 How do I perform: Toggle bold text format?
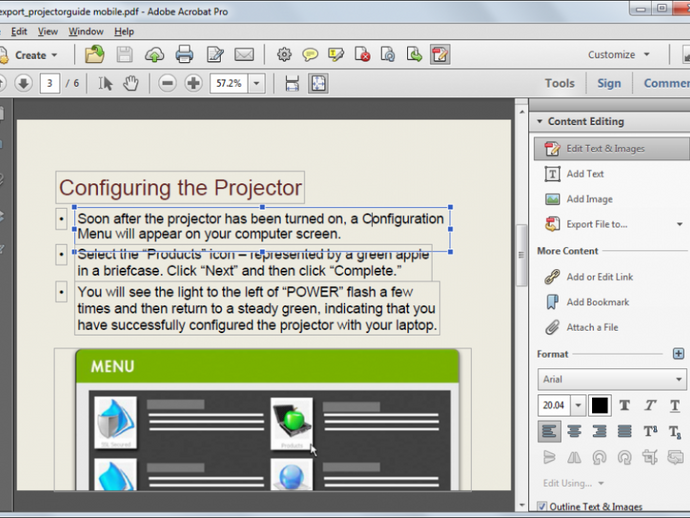624,405
